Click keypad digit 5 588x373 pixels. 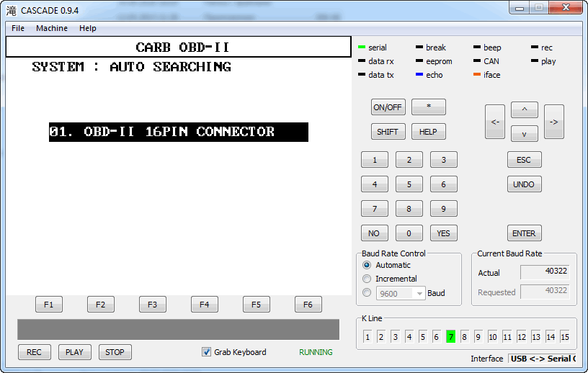[x=409, y=184]
